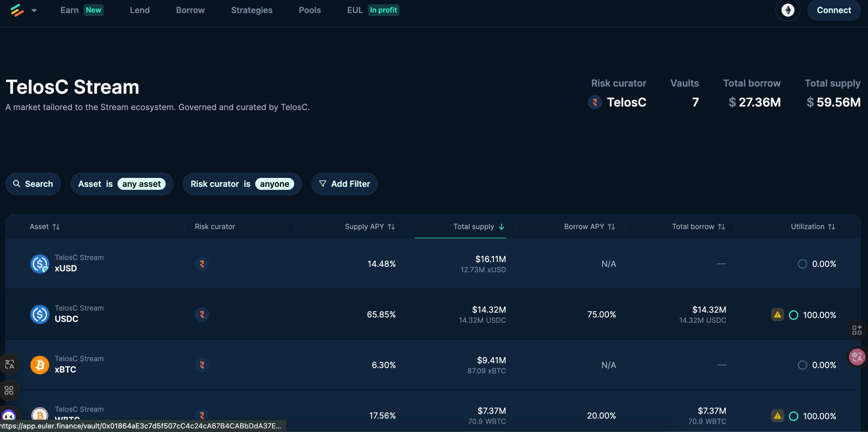Navigate to the Strategies menu item
This screenshot has width=868, height=432.
coord(251,10)
